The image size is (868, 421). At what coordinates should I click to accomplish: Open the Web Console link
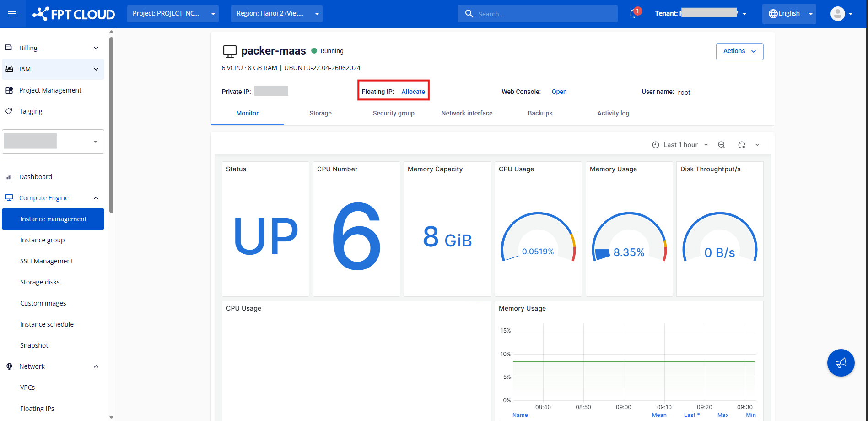tap(559, 92)
